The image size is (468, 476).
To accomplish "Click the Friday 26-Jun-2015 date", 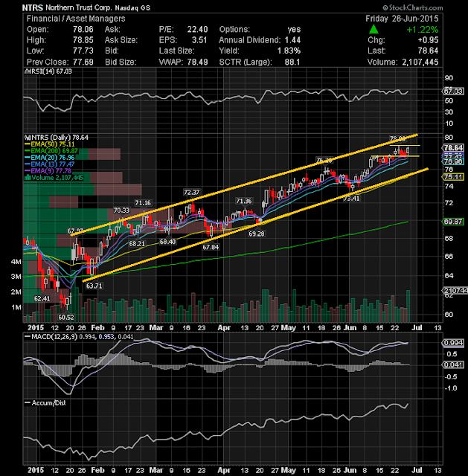I will coord(402,19).
